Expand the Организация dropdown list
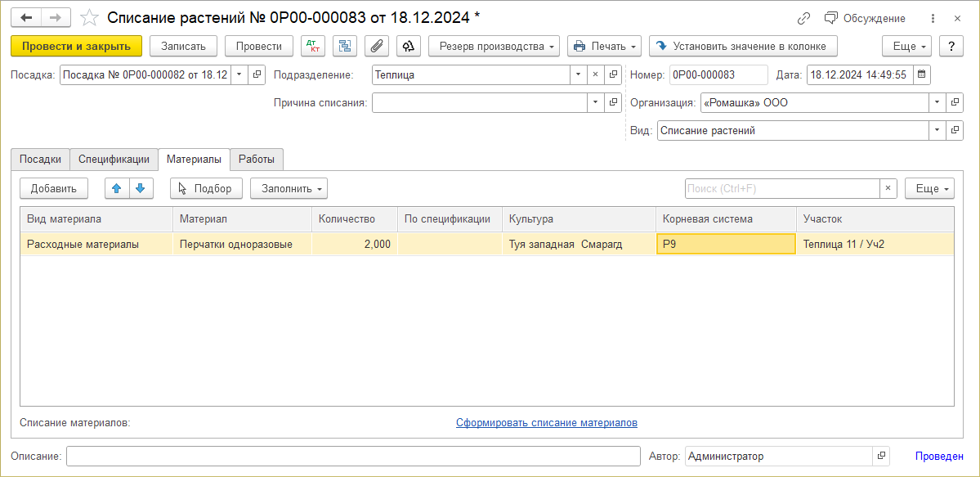Image resolution: width=980 pixels, height=477 pixels. click(936, 102)
